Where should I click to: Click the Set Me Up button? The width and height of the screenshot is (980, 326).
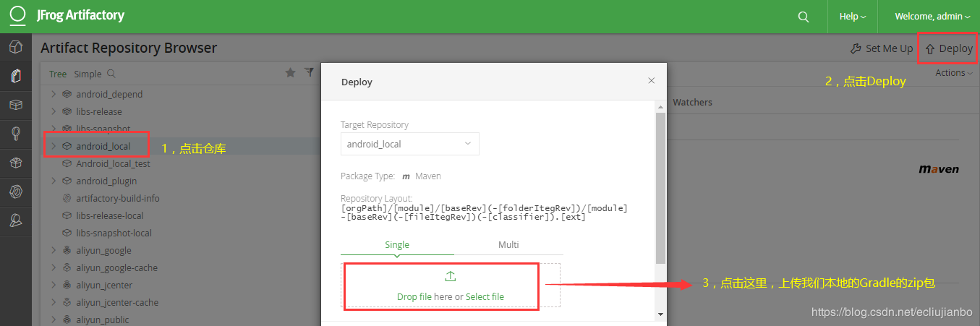[x=882, y=48]
